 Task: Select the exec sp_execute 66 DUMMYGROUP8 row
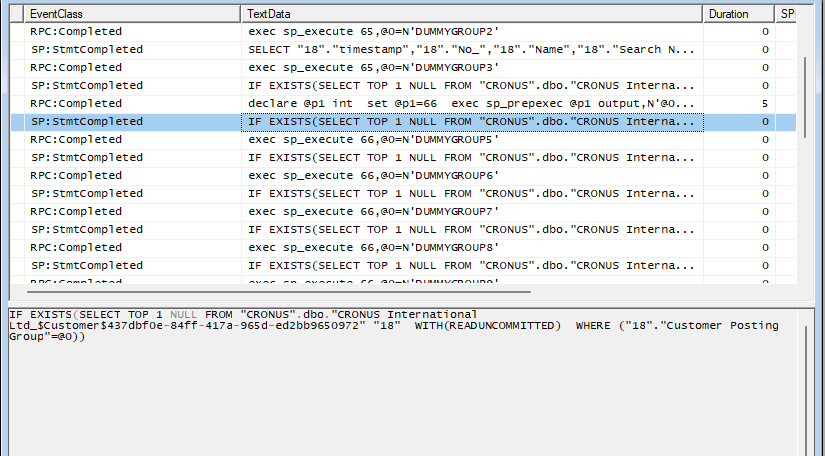403,247
